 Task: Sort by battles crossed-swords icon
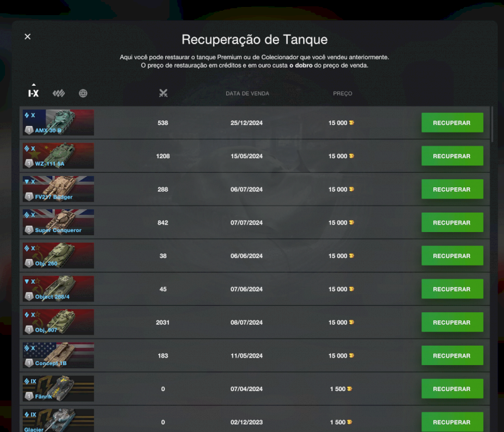(x=163, y=93)
